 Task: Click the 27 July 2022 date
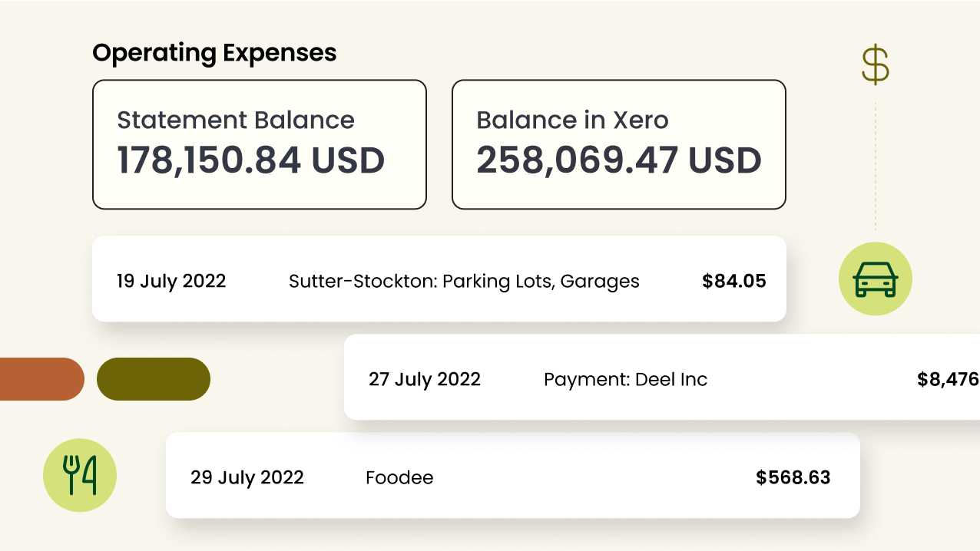click(425, 379)
